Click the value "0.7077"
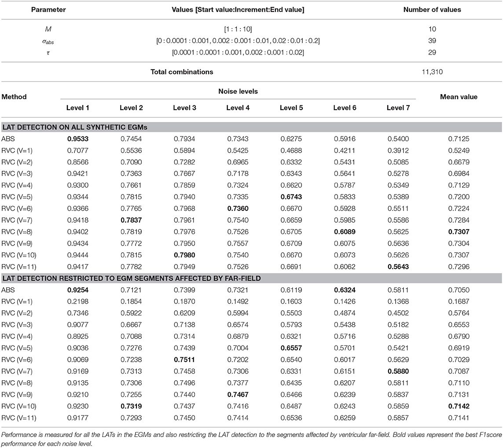 (x=77, y=151)
